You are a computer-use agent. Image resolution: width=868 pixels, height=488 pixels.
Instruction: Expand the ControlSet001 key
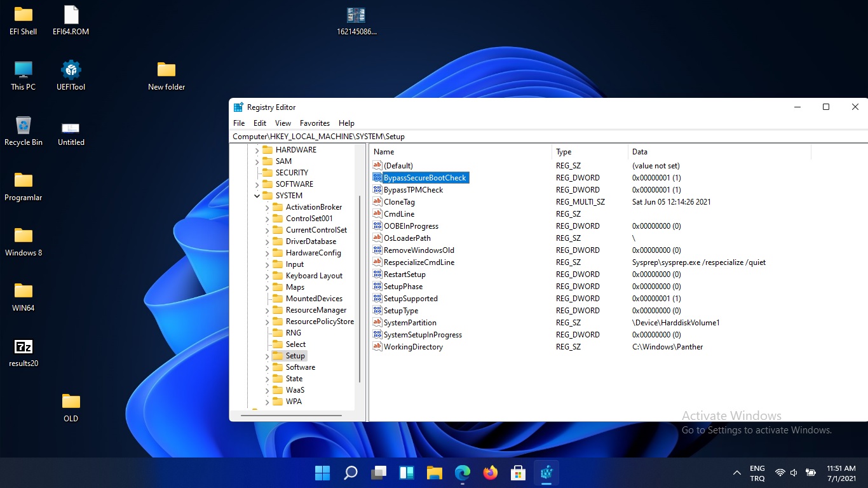tap(268, 219)
